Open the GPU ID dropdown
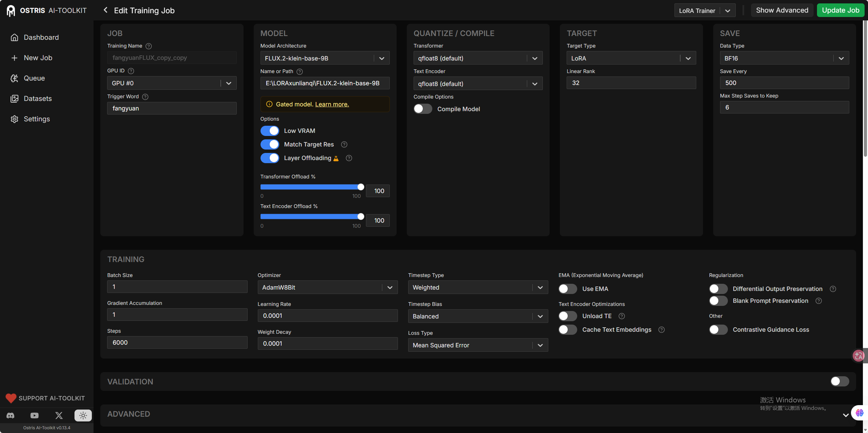The width and height of the screenshot is (868, 433). coord(172,83)
